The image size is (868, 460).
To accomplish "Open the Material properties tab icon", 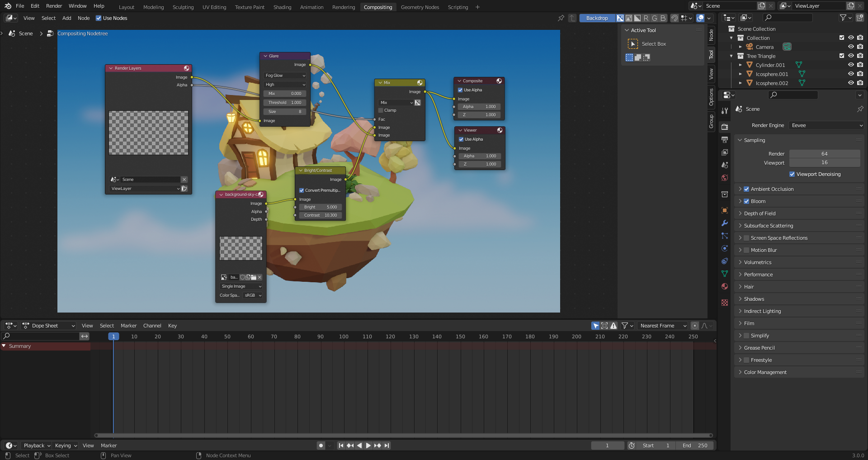I will point(725,286).
